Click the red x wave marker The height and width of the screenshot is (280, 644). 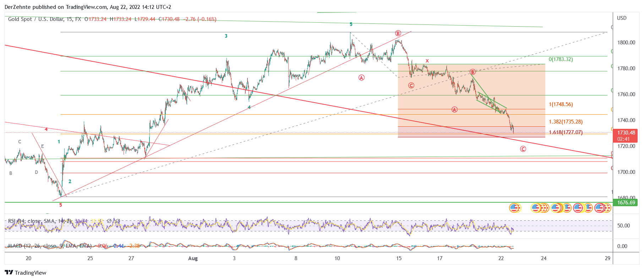pos(427,61)
